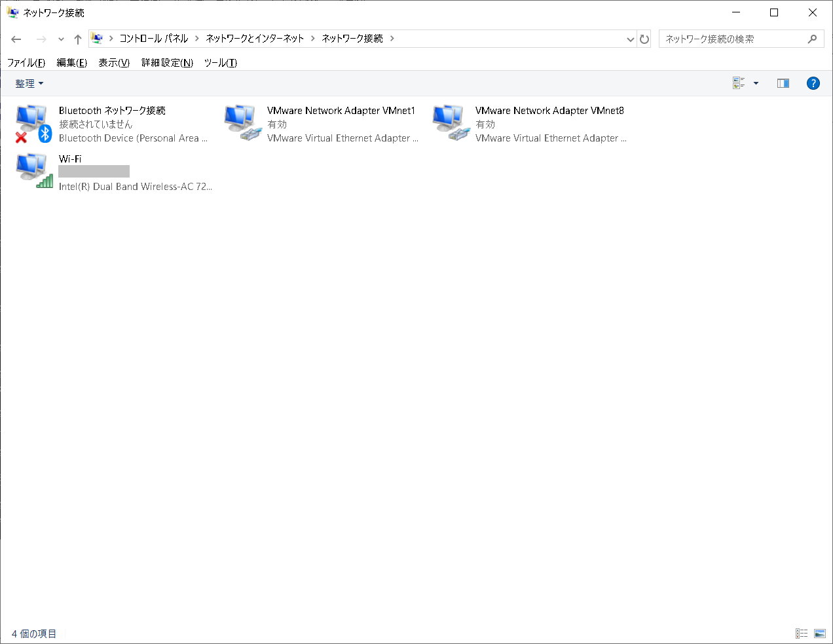Image resolution: width=833 pixels, height=644 pixels.
Task: Refresh the network connections view
Action: (x=644, y=39)
